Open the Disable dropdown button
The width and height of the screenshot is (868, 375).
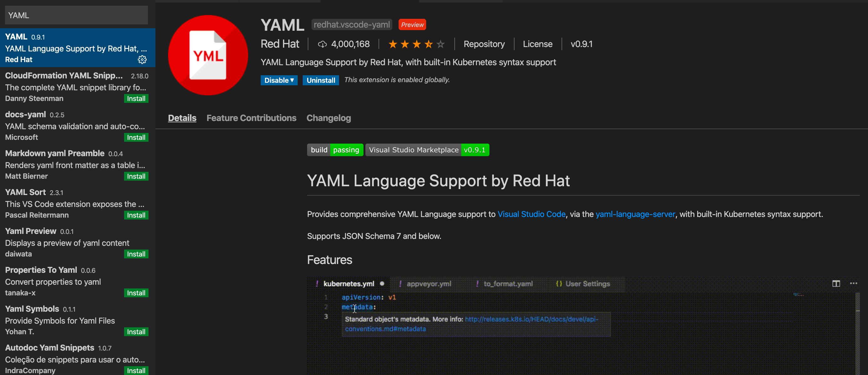pyautogui.click(x=279, y=80)
